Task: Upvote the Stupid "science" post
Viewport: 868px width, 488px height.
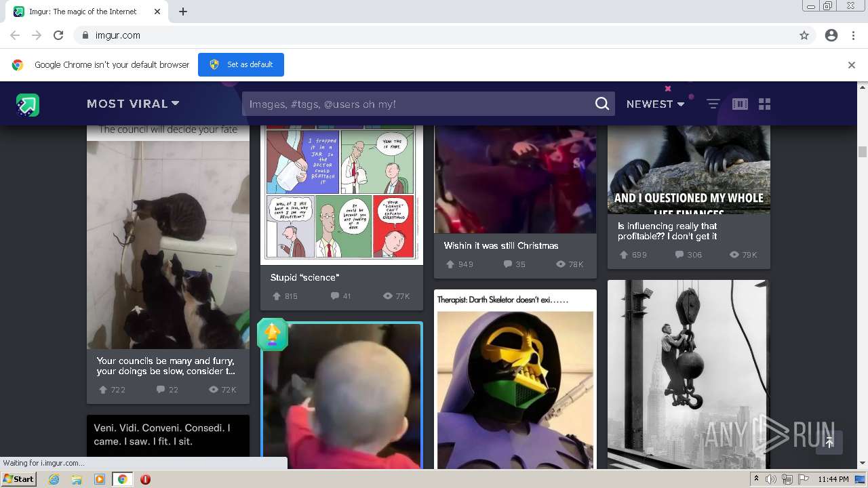Action: click(x=277, y=296)
